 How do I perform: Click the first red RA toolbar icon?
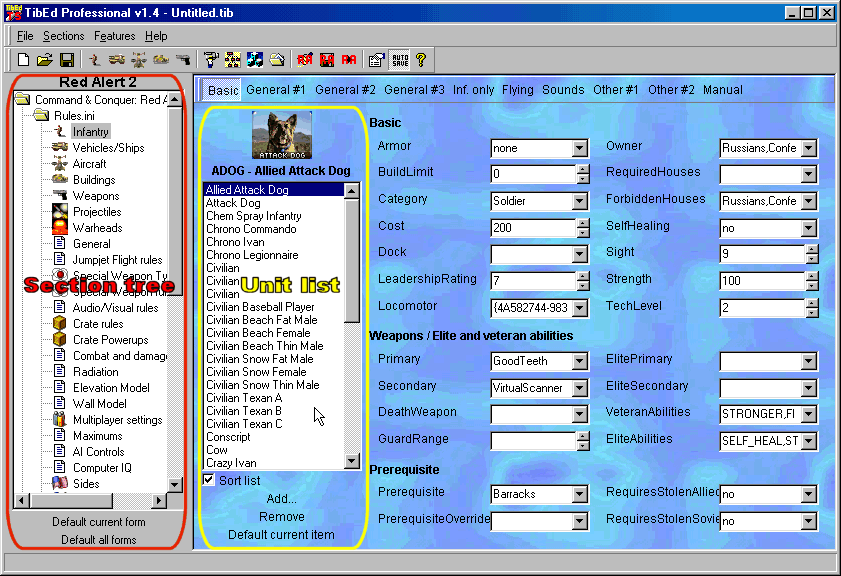pos(305,60)
